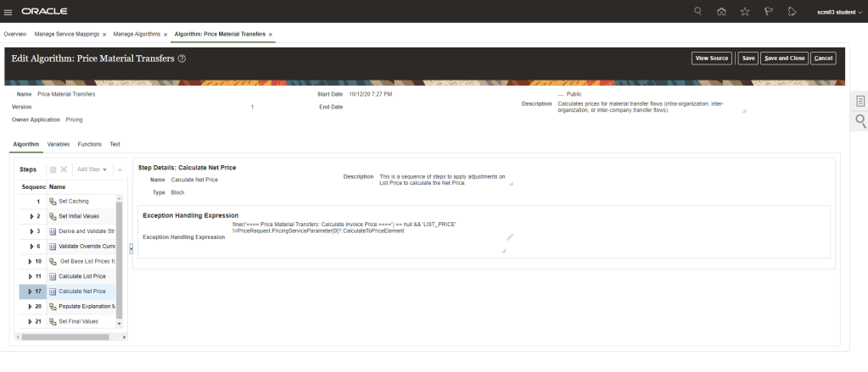Open the document panel icon on right edge
Image resolution: width=868 pixels, height=372 pixels.
click(860, 101)
